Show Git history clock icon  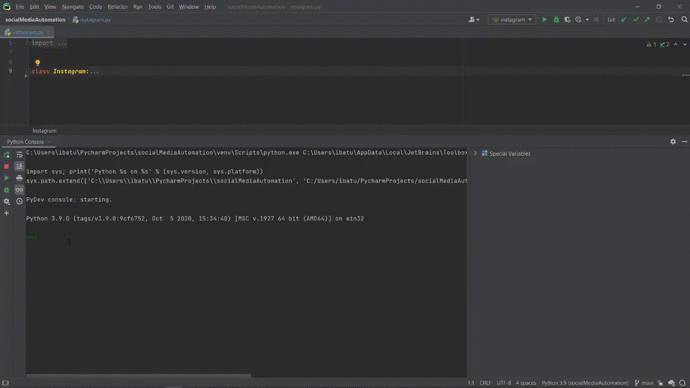(659, 19)
